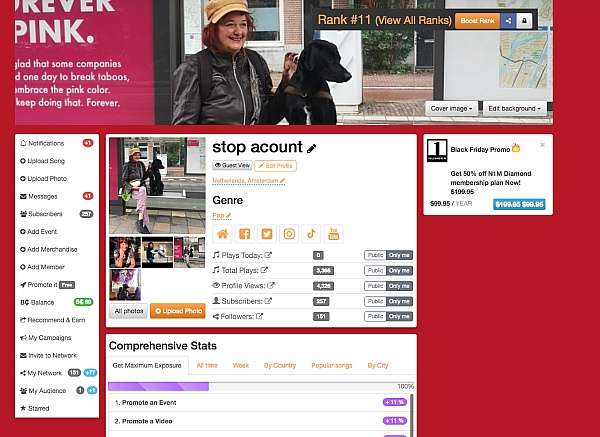Expand the Edit background dropdown
Viewport: 600px width, 437px height.
[x=514, y=109]
